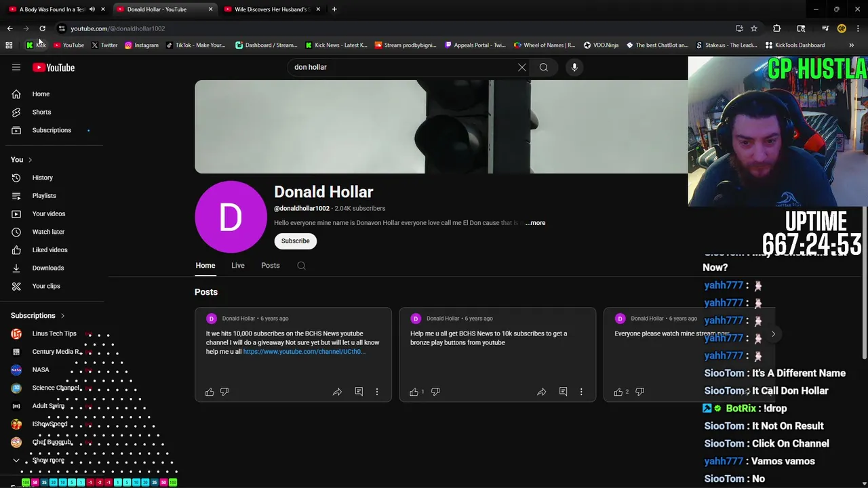The width and height of the screenshot is (868, 488).
Task: Expand channel description with '...more'
Action: [535, 223]
